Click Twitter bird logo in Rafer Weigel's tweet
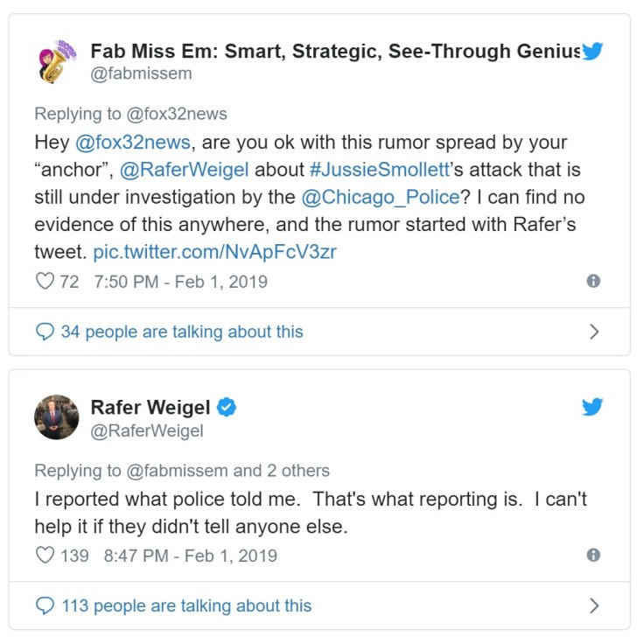The height and width of the screenshot is (644, 644). tap(593, 407)
